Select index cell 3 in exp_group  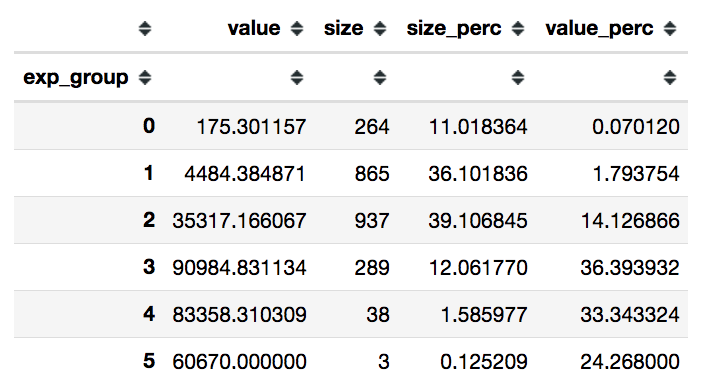tap(149, 267)
